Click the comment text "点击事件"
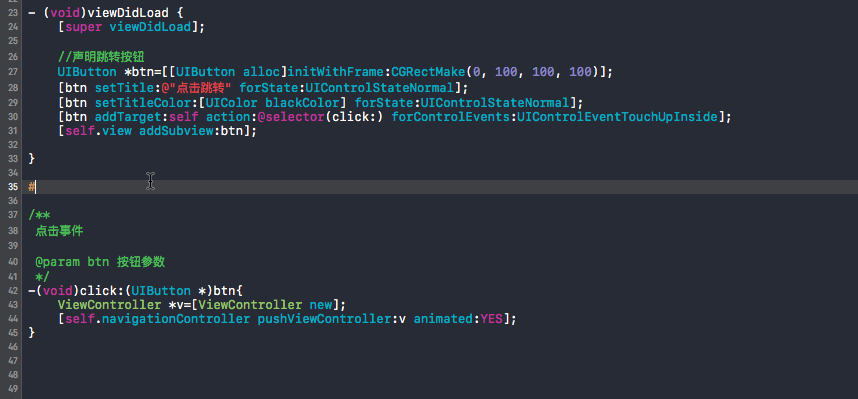This screenshot has width=858, height=399. pyautogui.click(x=59, y=231)
